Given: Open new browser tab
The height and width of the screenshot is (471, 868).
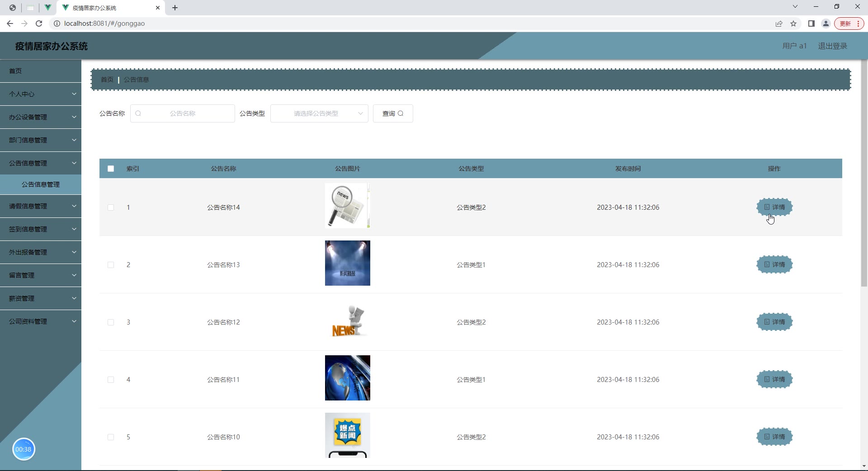Looking at the screenshot, I should pos(175,8).
